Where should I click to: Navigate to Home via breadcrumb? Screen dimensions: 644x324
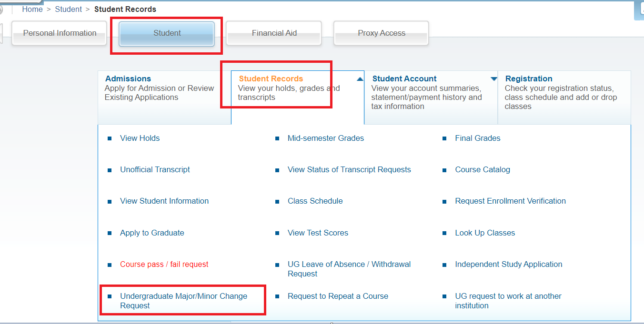coord(32,9)
